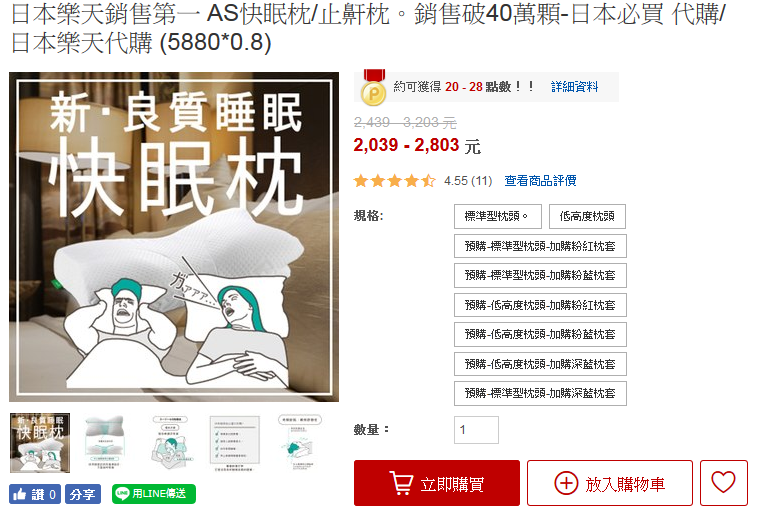View the fourth checklist thumbnail image
Screen dimensions: 764x516
point(234,443)
